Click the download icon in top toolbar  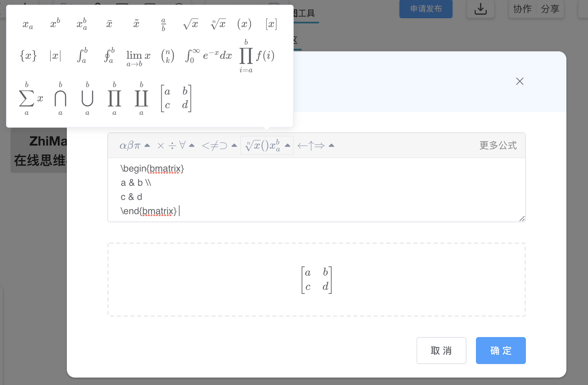click(480, 9)
